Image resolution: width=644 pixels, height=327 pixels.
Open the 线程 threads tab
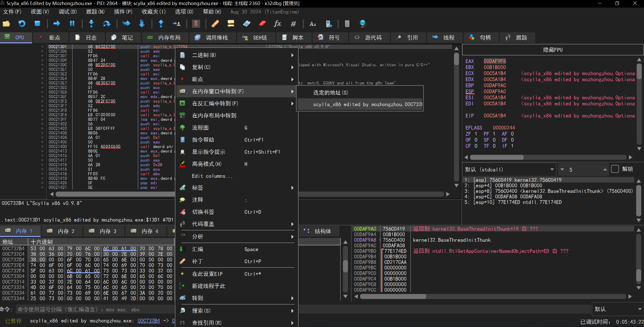(x=444, y=38)
